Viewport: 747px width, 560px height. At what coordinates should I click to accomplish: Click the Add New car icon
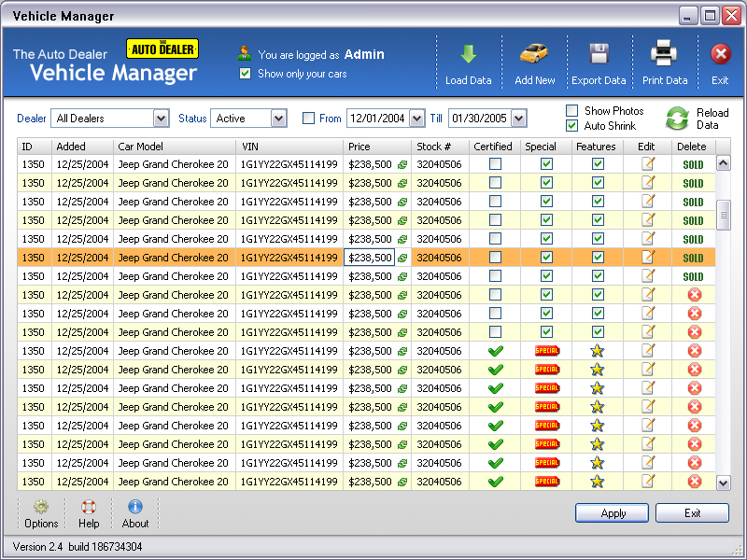(534, 54)
